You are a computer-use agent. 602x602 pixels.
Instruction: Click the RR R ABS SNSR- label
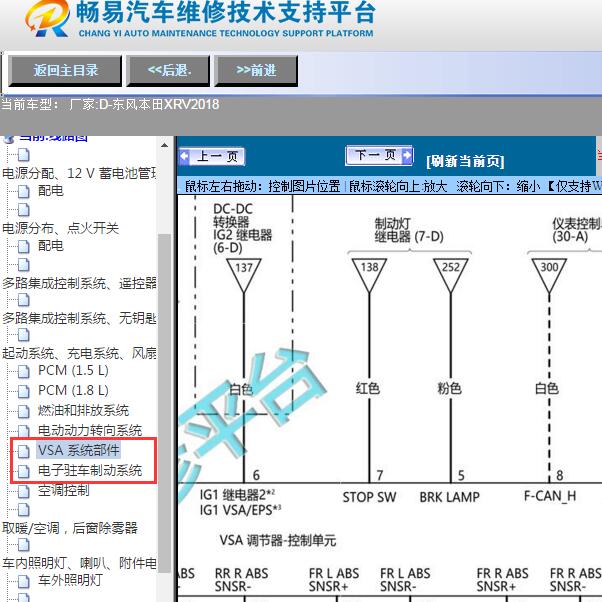241,580
